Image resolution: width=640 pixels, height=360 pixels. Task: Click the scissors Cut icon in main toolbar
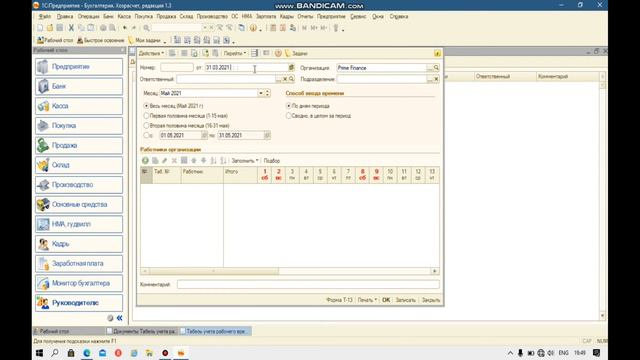coord(71,28)
